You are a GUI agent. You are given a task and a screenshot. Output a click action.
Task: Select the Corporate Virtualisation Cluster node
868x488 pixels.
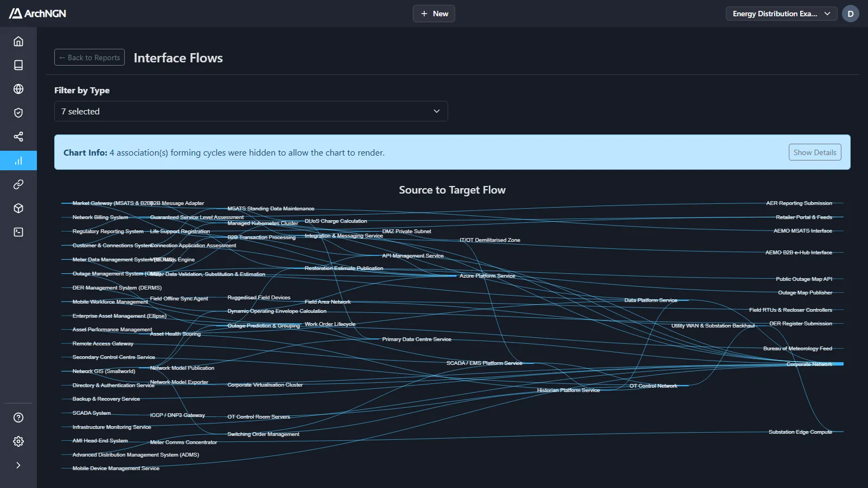[265, 385]
